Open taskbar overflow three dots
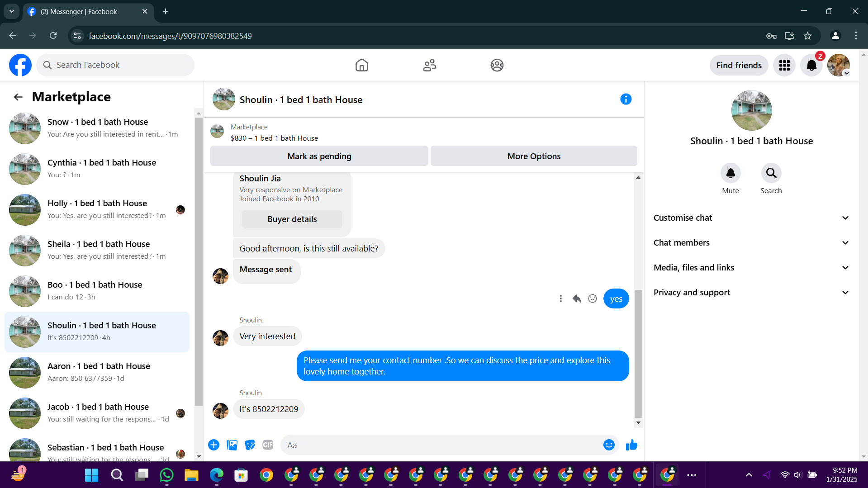 (x=692, y=475)
